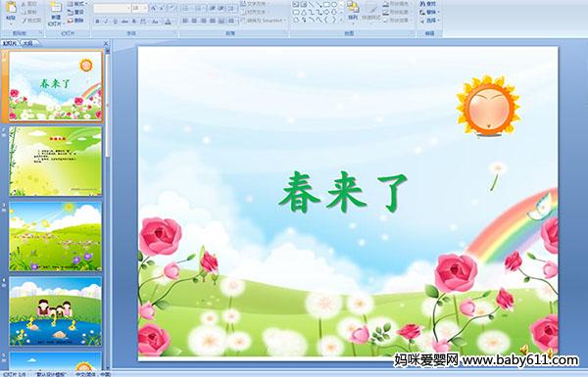Choose Shape Outline color option

pos(397,12)
